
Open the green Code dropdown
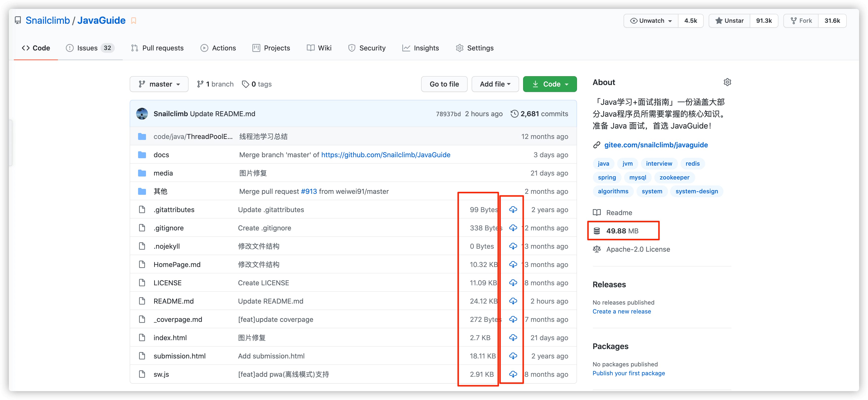click(550, 84)
